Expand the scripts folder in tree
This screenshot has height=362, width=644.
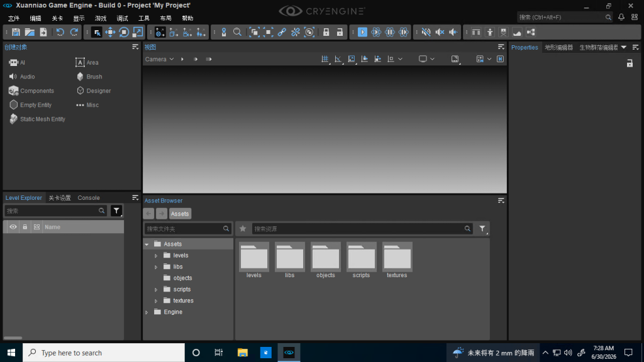[x=156, y=290]
